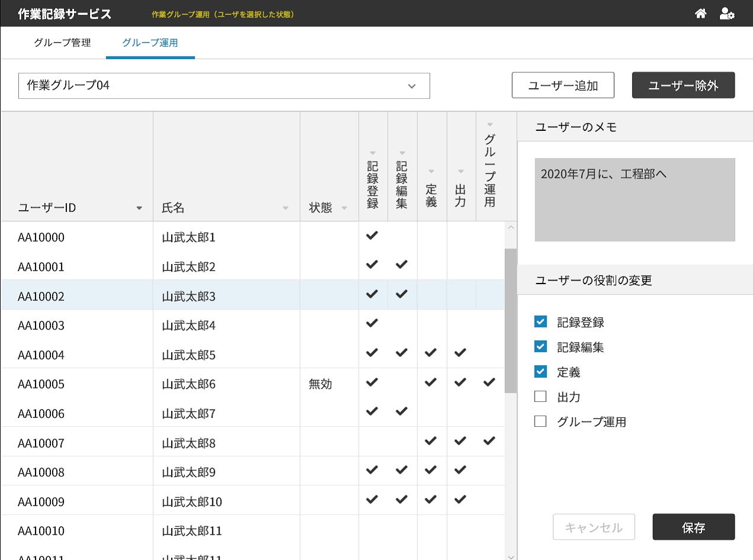
Task: Select row AA10007
Action: (253, 442)
